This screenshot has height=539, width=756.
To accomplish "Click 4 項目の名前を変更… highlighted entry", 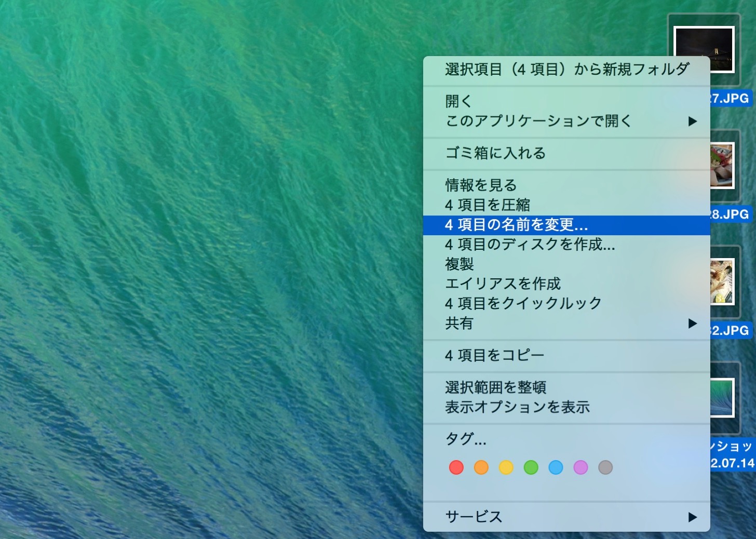I will point(566,225).
